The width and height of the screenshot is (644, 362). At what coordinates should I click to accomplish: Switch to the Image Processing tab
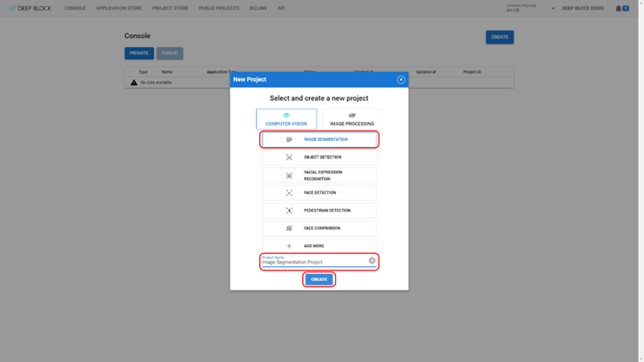pos(352,119)
